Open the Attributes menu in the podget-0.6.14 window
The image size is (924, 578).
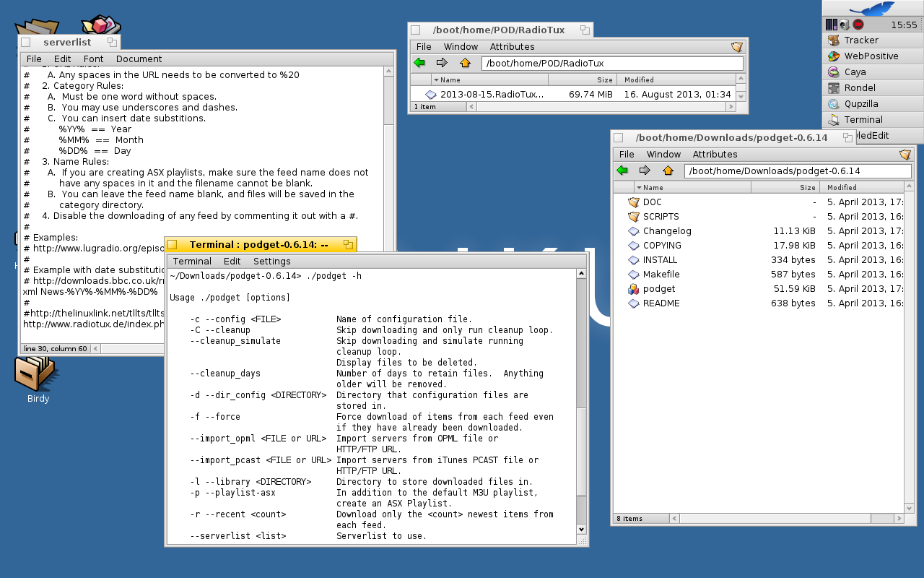(x=715, y=155)
